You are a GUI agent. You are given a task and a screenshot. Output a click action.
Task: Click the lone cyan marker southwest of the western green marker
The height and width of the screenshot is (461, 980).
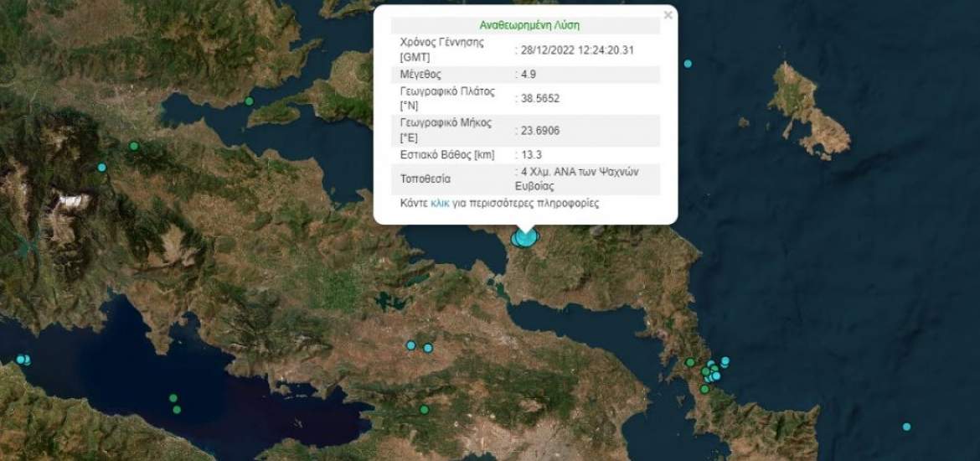tap(101, 167)
